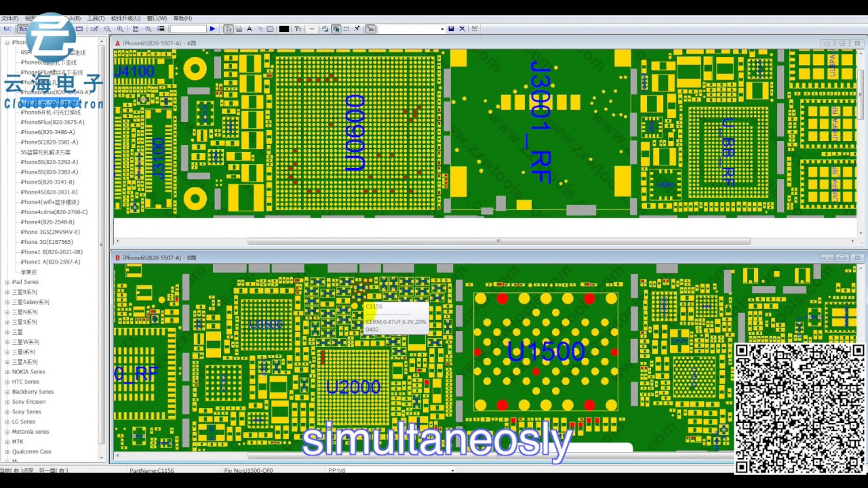Expand the iPad Series tree node
Viewport: 868px width, 488px height.
tap(7, 282)
